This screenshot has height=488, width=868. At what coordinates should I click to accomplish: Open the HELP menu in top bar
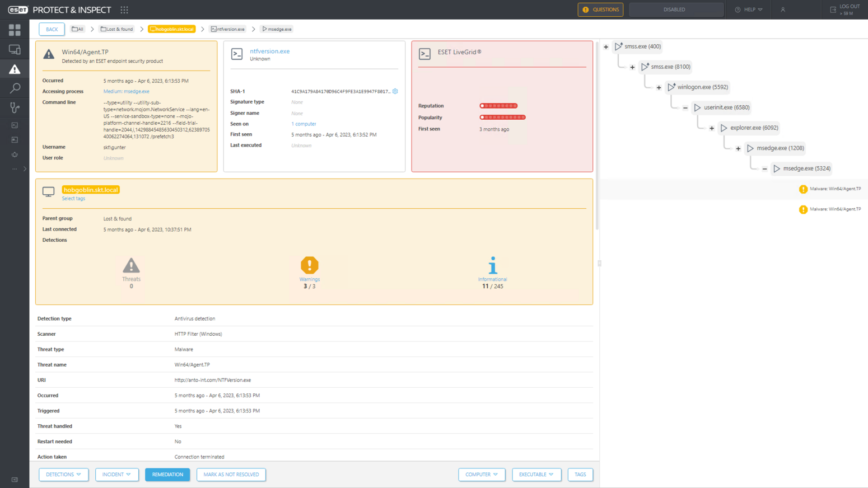coord(749,10)
